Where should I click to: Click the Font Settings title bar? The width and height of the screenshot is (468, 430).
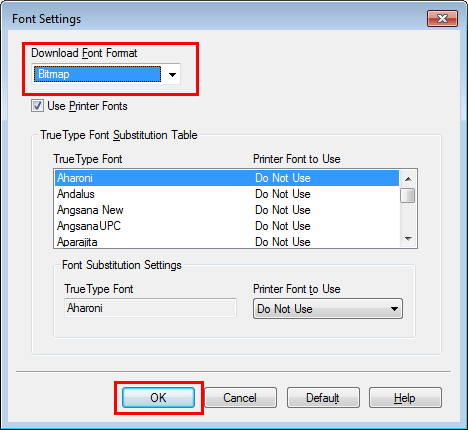213,19
